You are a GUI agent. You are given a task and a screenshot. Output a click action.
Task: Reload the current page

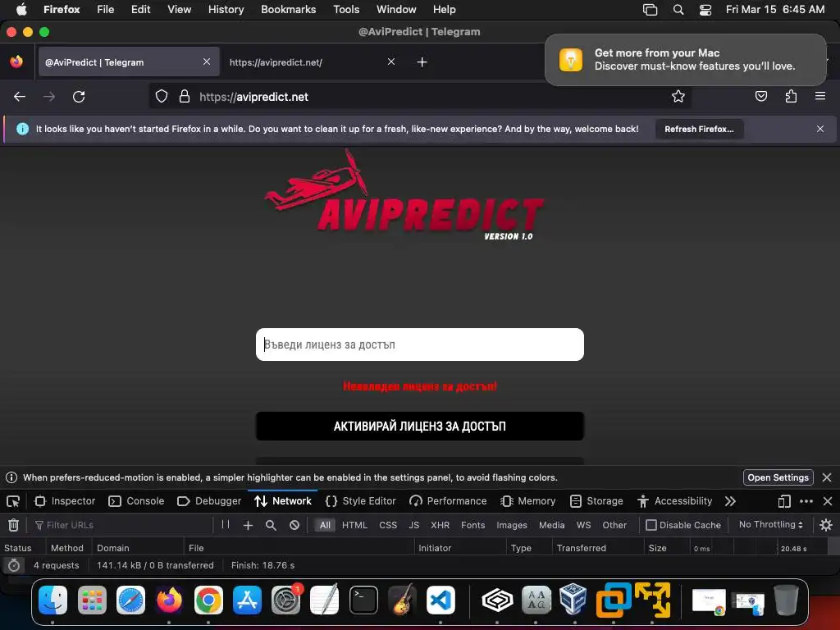tap(79, 97)
